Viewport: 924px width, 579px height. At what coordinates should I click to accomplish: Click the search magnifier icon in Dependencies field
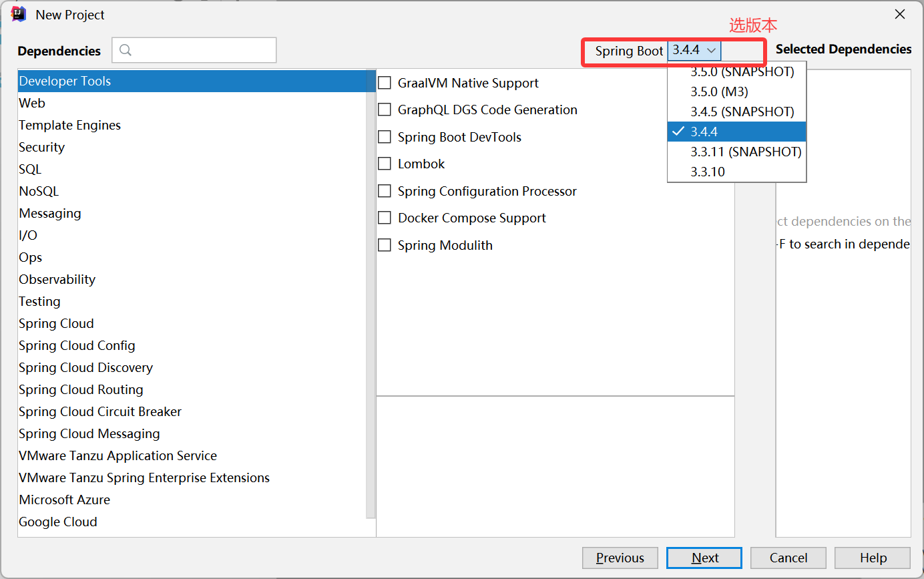coord(126,50)
